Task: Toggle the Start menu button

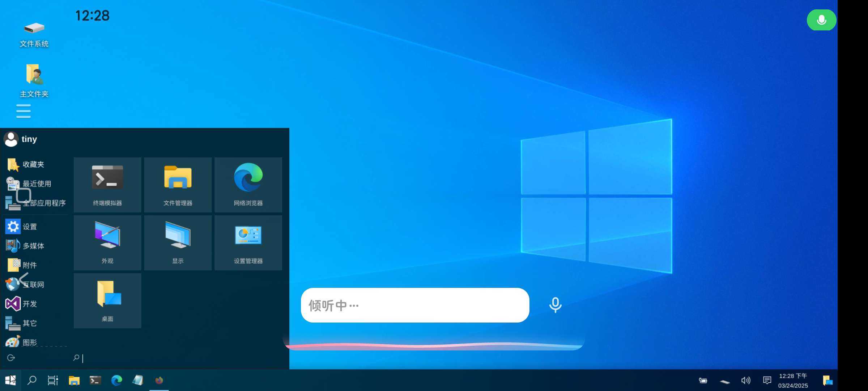Action: click(10, 380)
